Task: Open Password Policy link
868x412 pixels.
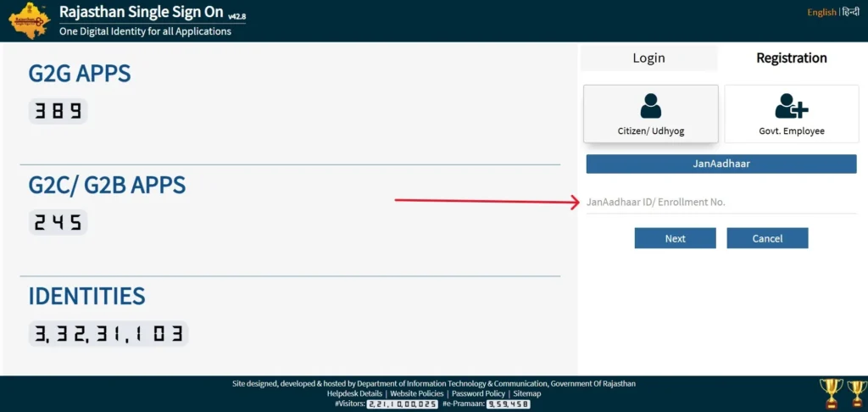Action: (478, 393)
